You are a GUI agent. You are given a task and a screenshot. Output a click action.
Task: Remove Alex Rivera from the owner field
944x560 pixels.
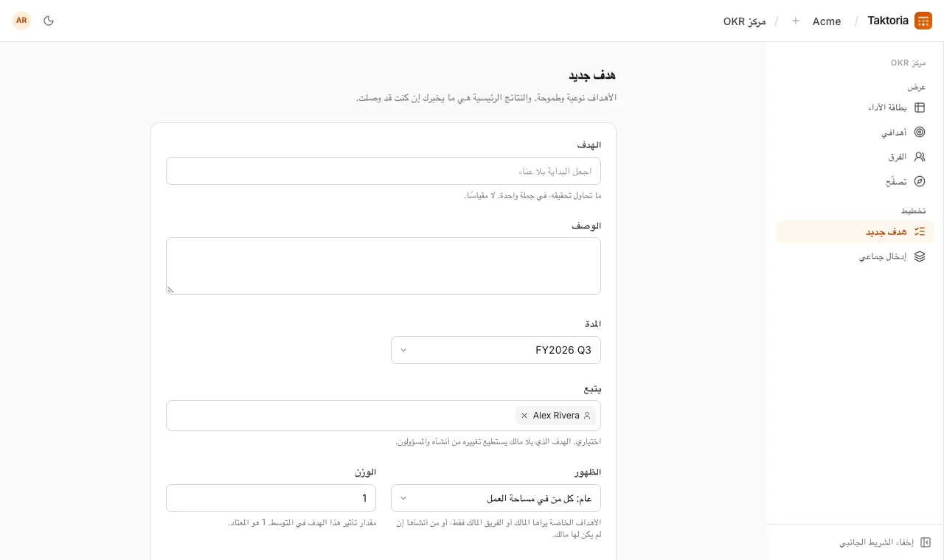click(524, 416)
